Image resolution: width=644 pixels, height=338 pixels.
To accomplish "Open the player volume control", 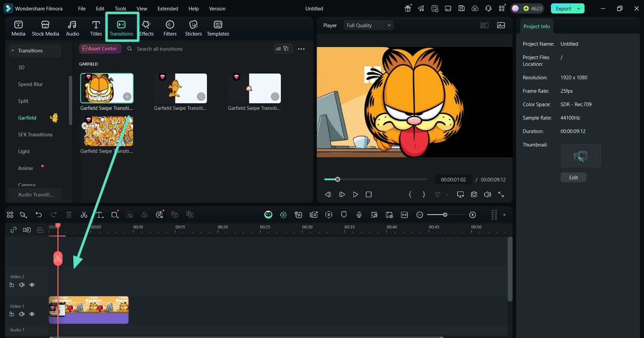I will coord(487,195).
